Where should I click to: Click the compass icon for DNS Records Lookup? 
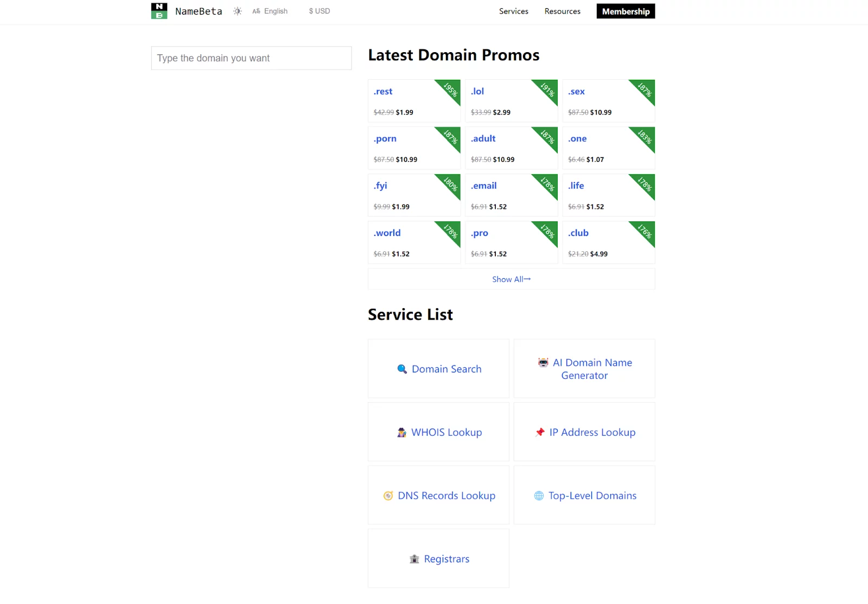click(x=388, y=496)
